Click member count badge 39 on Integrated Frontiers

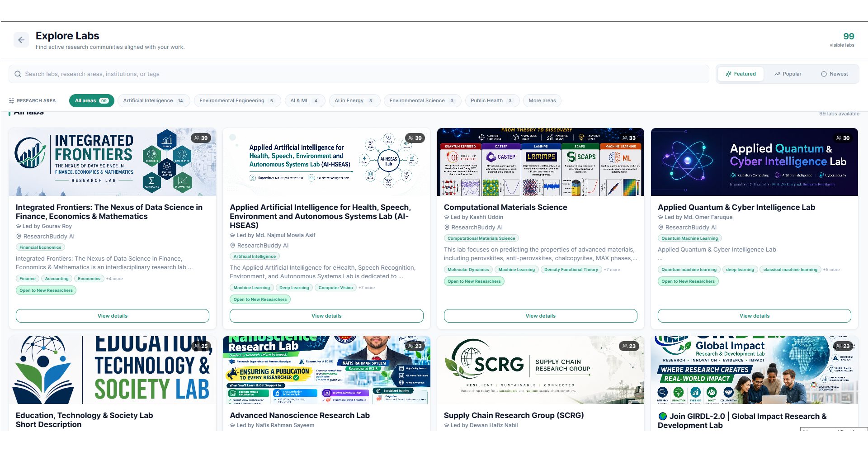pos(201,138)
